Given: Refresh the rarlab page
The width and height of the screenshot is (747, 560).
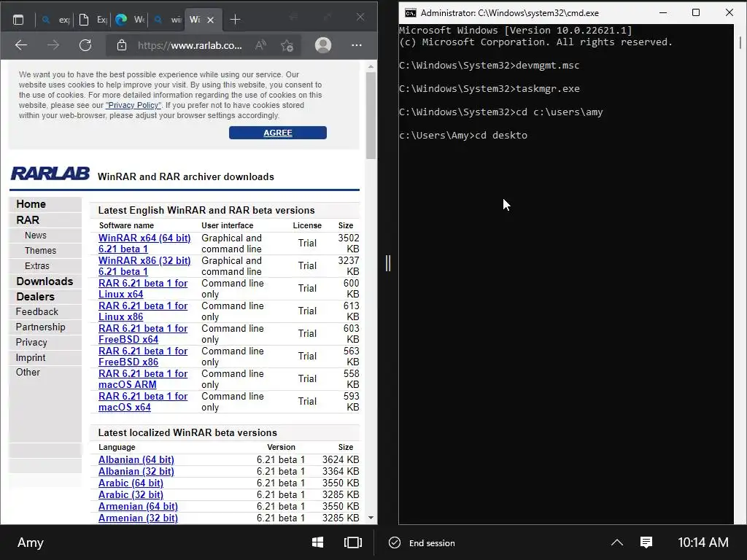Looking at the screenshot, I should point(85,45).
